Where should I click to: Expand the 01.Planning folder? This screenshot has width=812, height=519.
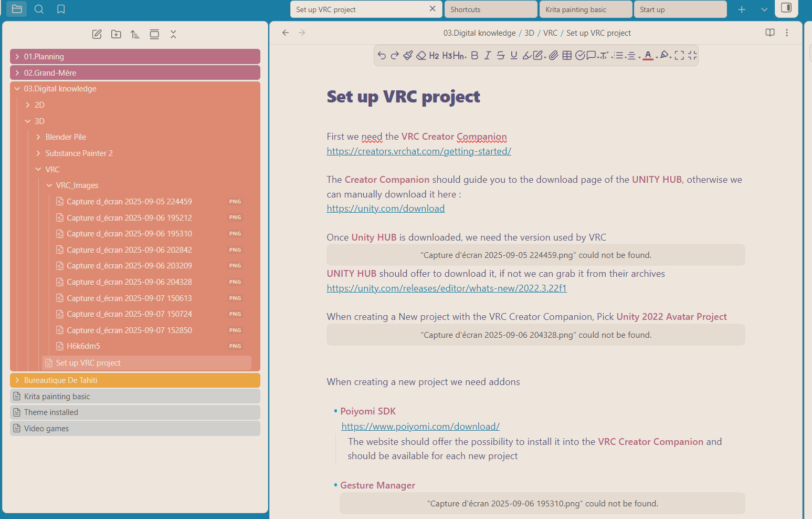pyautogui.click(x=44, y=57)
